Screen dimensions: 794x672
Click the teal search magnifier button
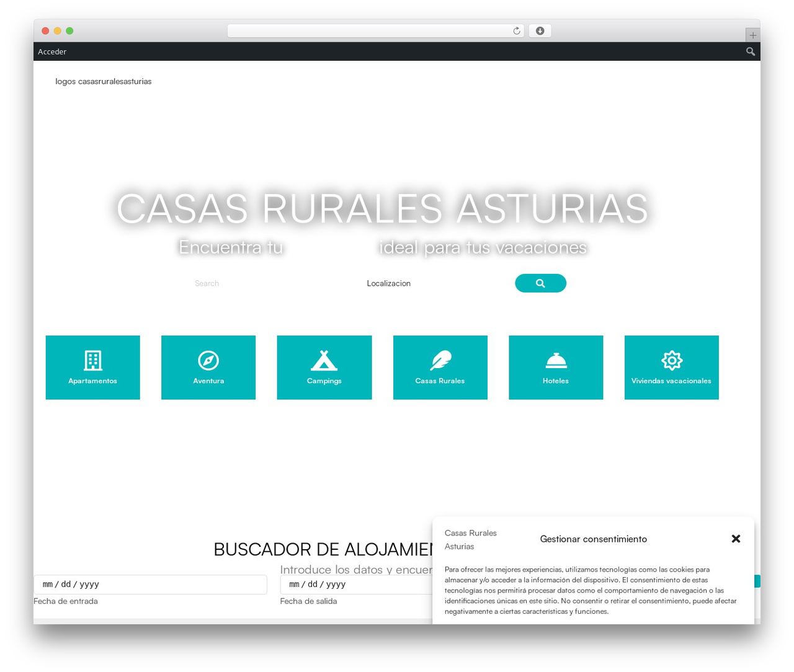[x=540, y=283]
